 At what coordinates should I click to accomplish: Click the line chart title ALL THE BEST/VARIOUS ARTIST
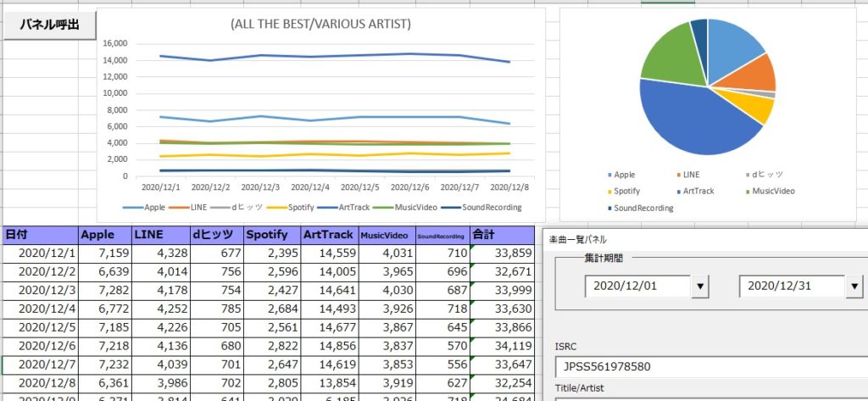(320, 25)
